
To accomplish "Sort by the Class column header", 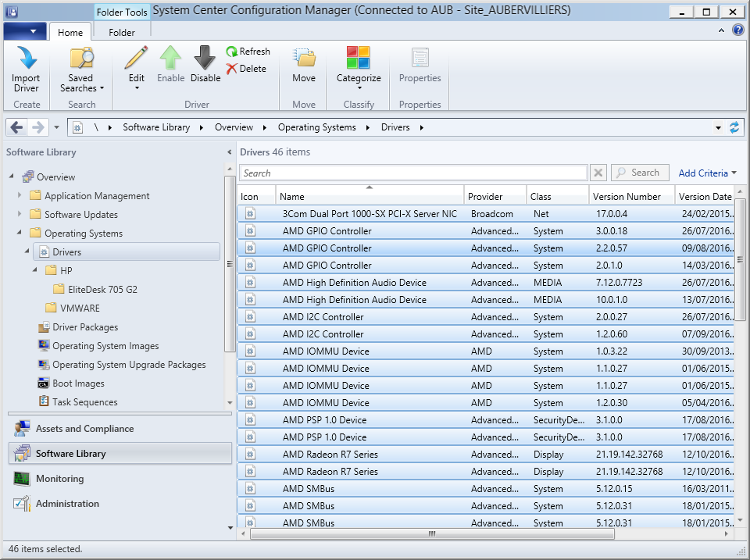I will (x=557, y=196).
